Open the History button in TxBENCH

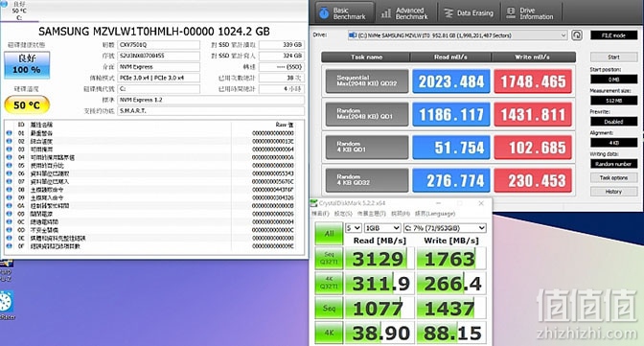[x=613, y=192]
